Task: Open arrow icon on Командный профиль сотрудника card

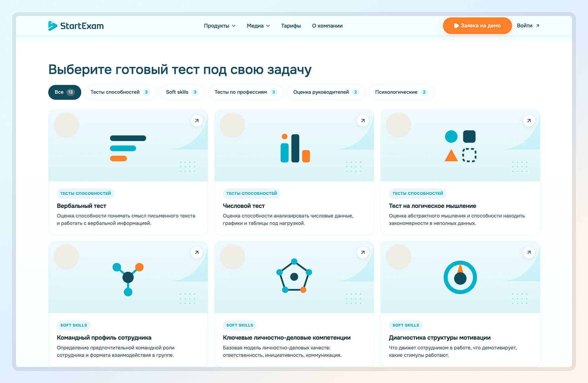Action: coord(197,252)
